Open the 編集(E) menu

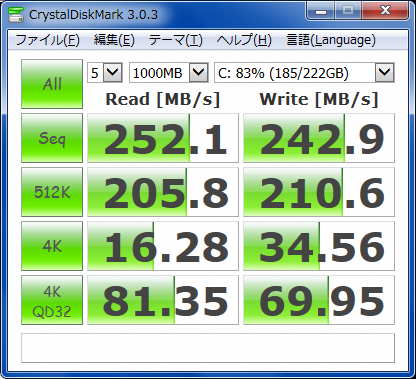coord(114,40)
